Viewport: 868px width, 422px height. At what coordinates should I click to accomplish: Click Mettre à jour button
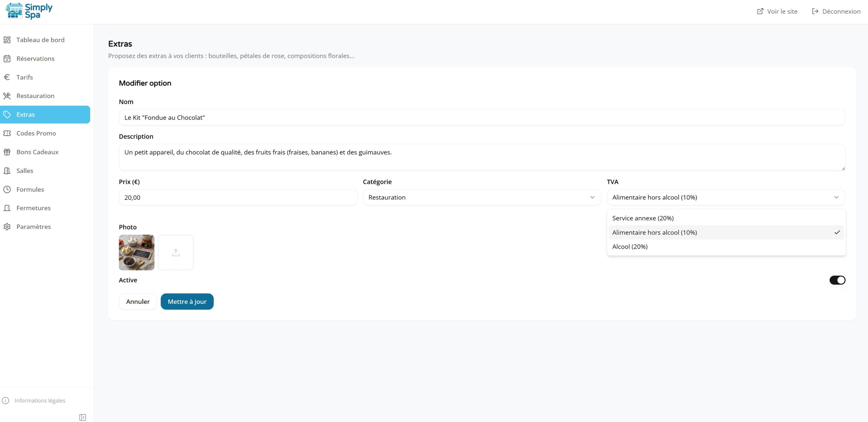187,302
